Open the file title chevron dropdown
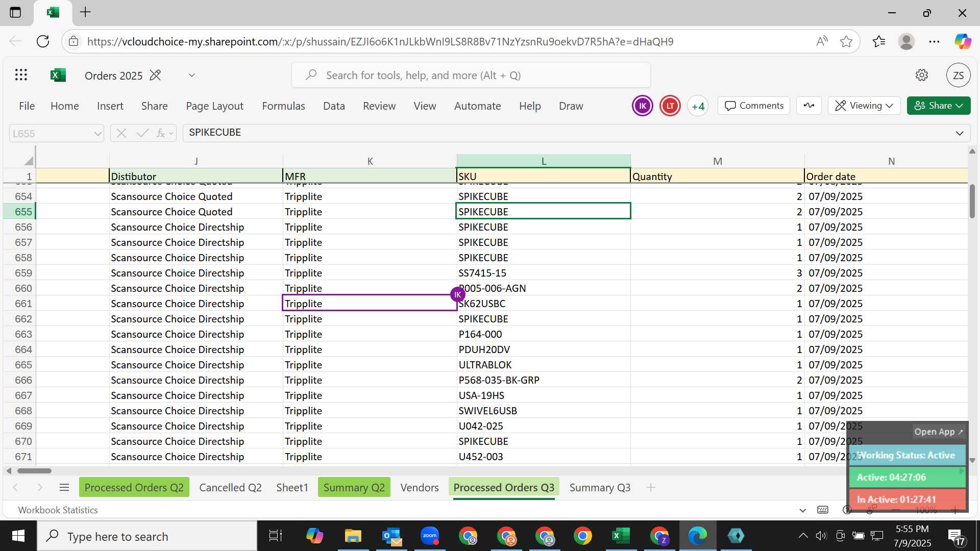The height and width of the screenshot is (551, 980). 191,75
